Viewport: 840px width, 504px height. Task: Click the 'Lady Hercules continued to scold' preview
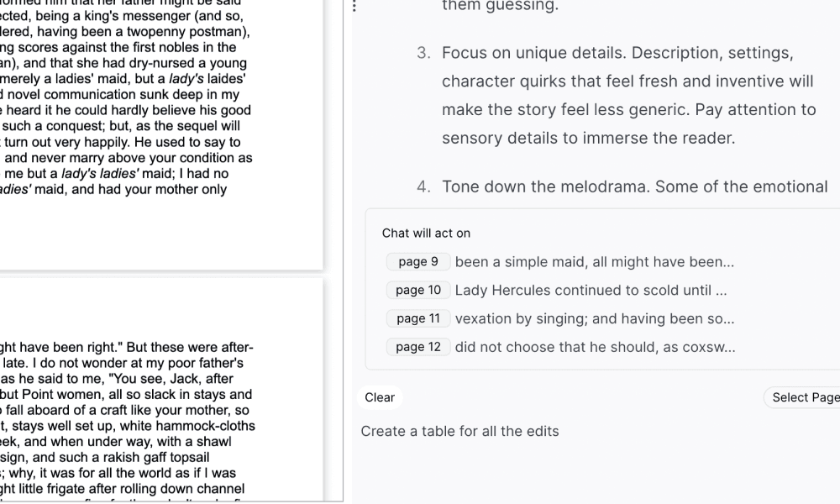click(591, 291)
